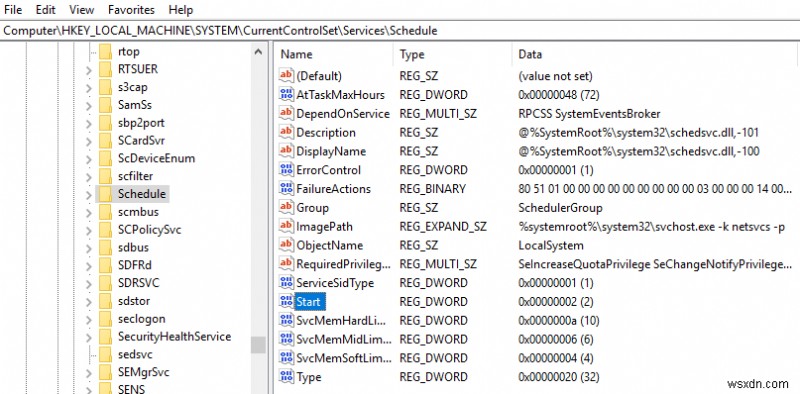This screenshot has width=800, height=394.
Task: Open the Edit menu
Action: click(x=46, y=10)
